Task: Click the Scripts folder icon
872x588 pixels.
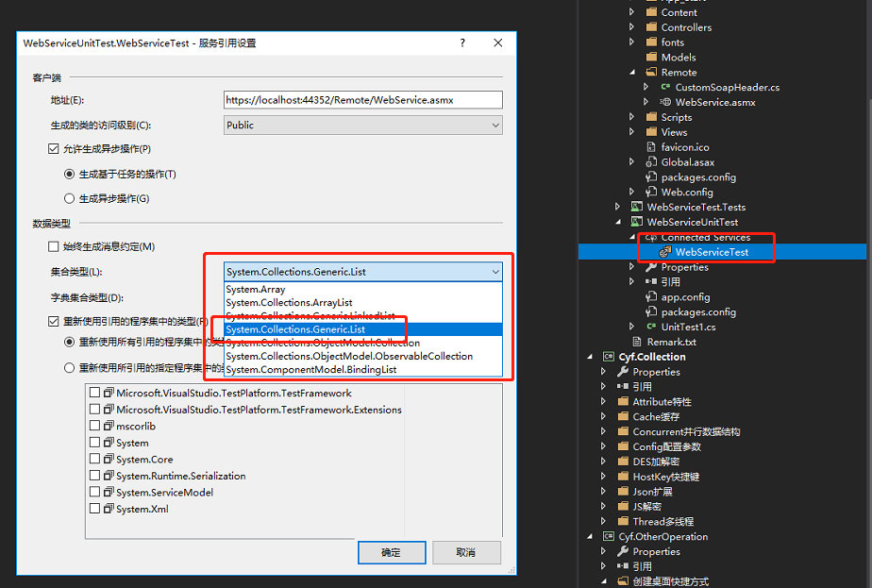Action: [651, 117]
